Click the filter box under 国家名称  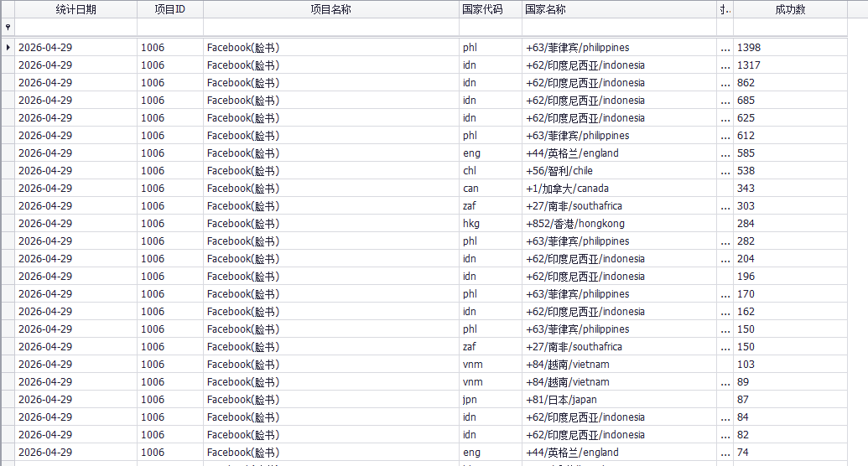pyautogui.click(x=618, y=28)
